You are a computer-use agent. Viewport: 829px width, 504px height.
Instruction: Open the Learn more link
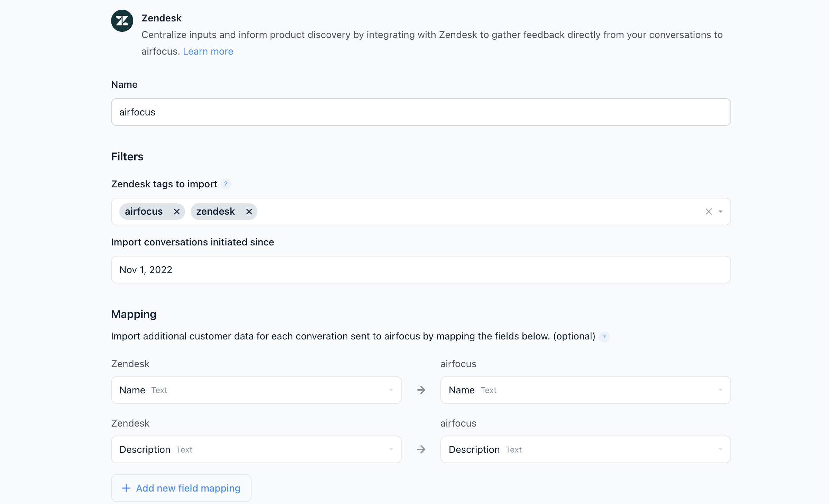[x=208, y=51]
